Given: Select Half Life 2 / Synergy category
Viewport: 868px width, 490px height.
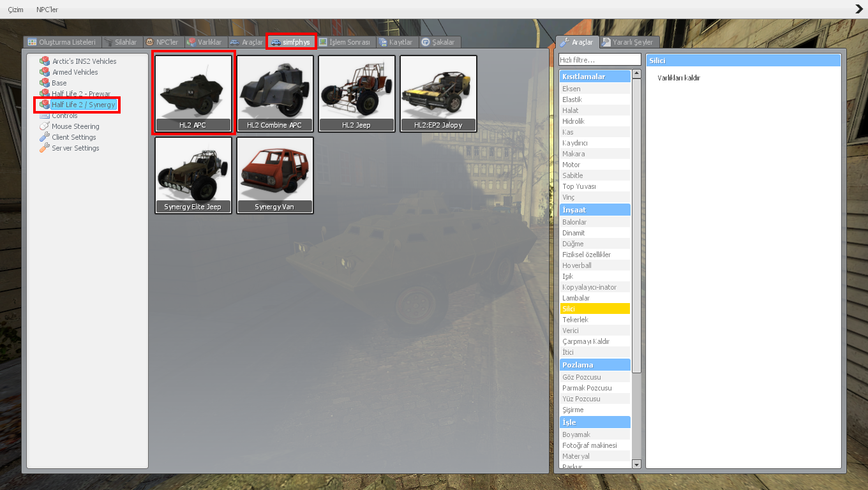Looking at the screenshot, I should (84, 105).
